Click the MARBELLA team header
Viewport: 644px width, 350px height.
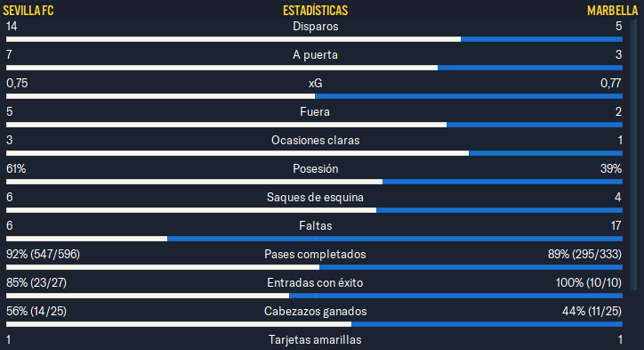[612, 11]
